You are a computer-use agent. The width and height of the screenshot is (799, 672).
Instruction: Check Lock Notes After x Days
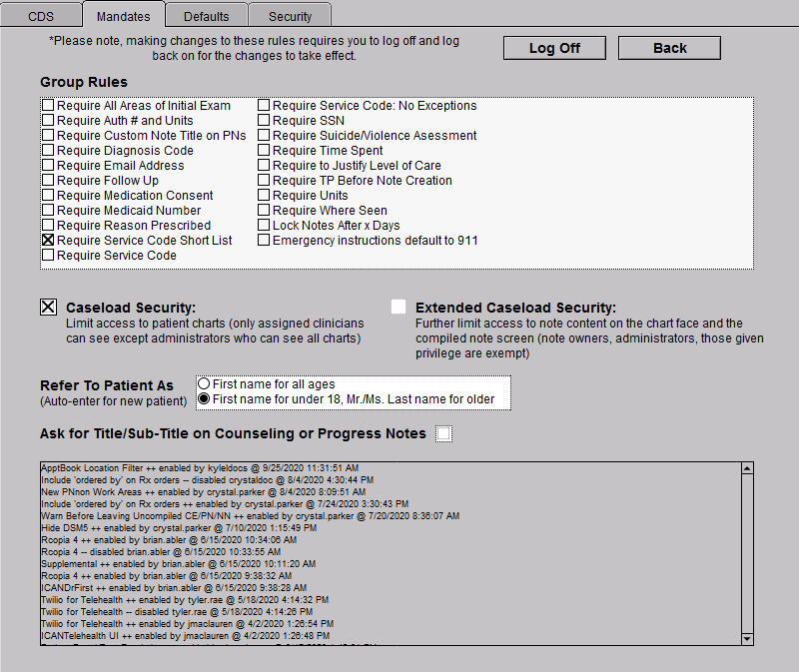(x=264, y=226)
